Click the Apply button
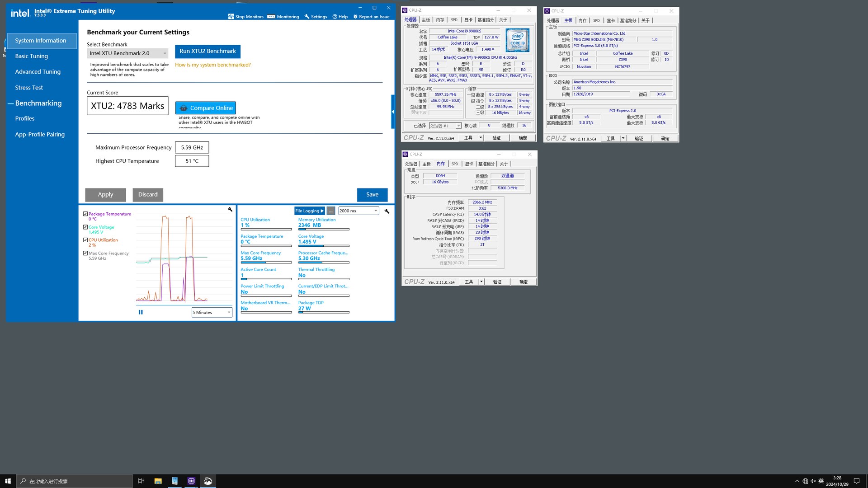 pos(105,195)
